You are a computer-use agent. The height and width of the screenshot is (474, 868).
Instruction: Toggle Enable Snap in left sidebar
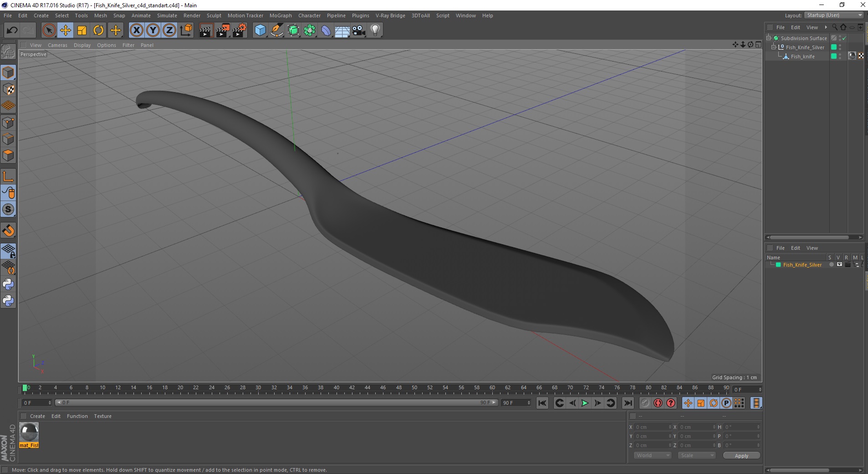(x=8, y=231)
